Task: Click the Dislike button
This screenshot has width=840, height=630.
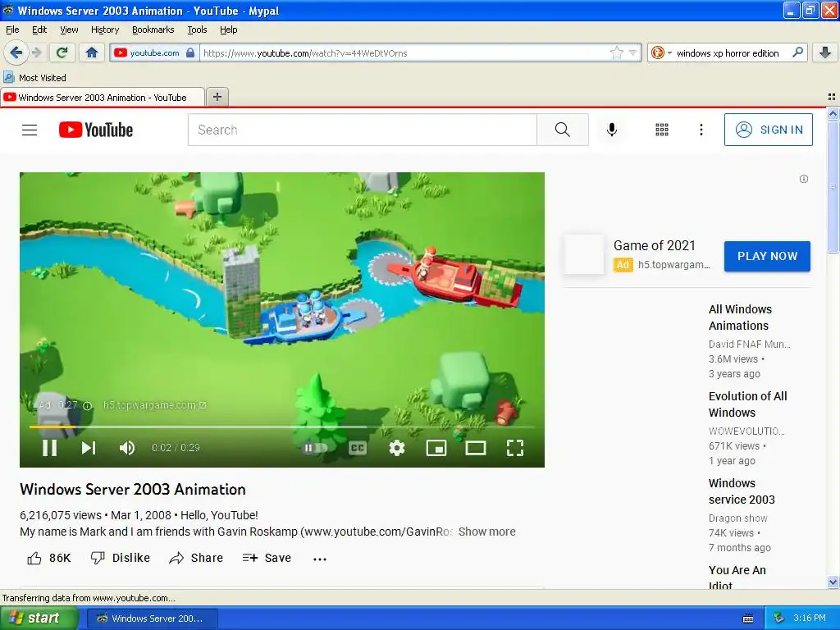Action: pyautogui.click(x=120, y=558)
